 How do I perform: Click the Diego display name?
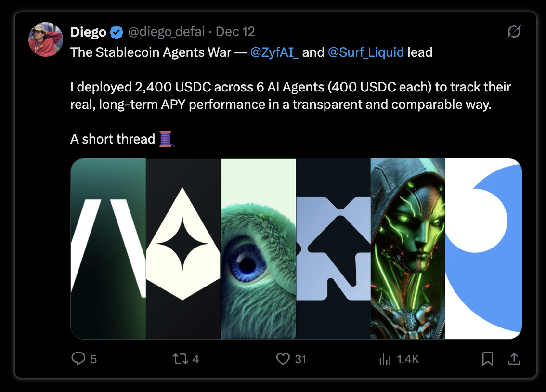coord(88,32)
